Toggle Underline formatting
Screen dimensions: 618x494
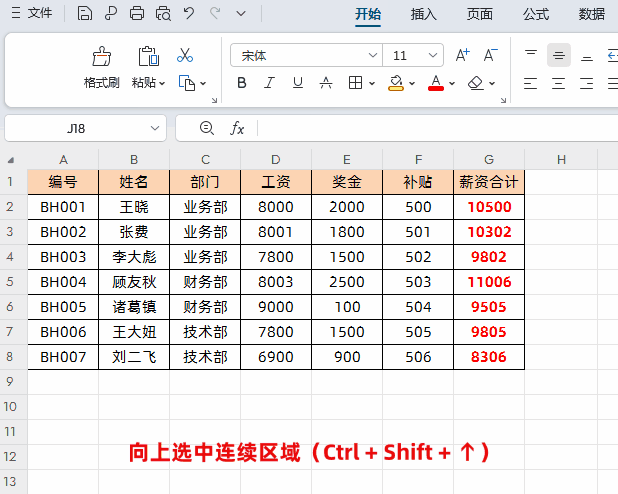298,83
